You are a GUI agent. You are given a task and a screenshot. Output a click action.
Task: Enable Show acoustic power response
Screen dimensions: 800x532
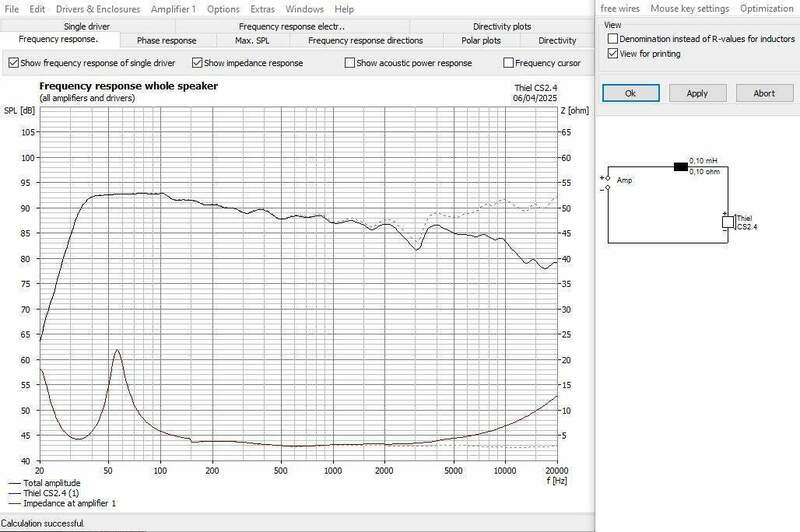[x=349, y=63]
